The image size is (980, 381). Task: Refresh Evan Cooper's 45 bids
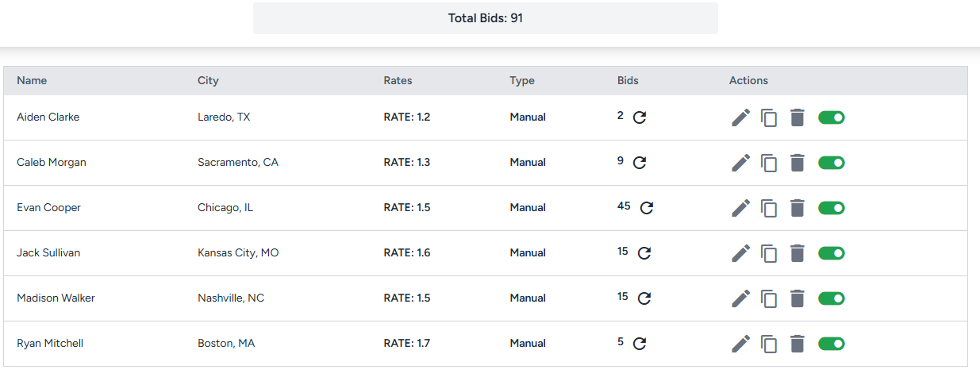(x=647, y=208)
